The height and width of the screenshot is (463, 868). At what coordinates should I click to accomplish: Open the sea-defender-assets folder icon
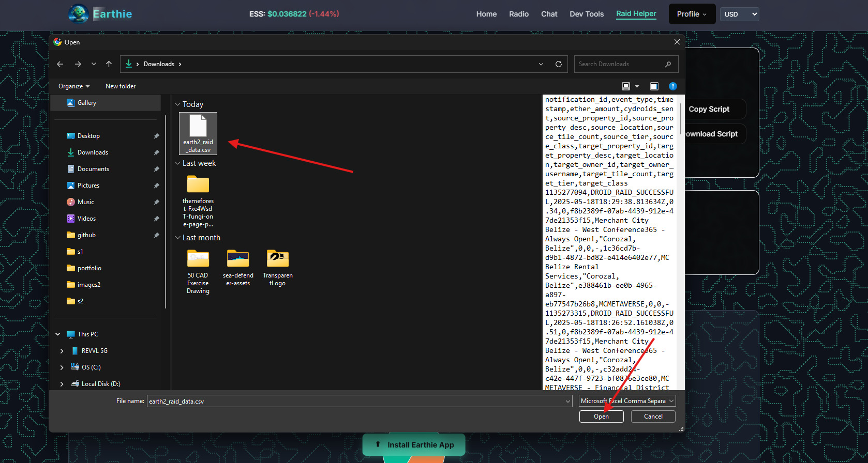click(x=238, y=258)
